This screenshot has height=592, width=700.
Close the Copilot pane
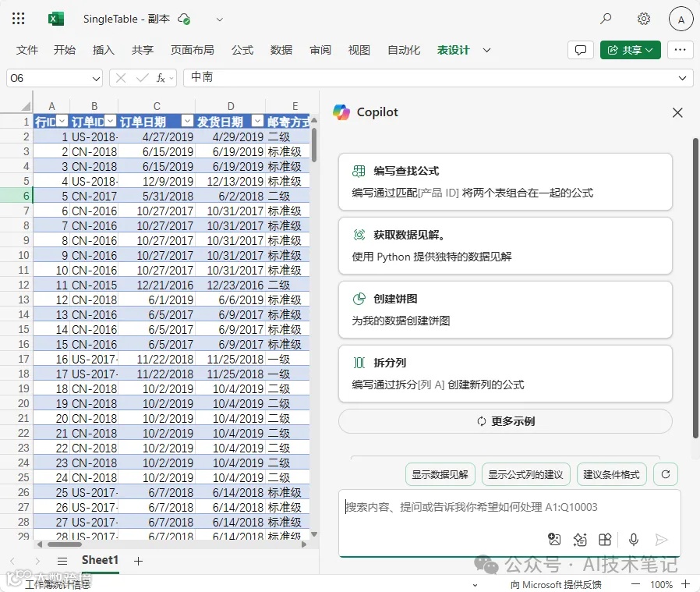pyautogui.click(x=677, y=112)
